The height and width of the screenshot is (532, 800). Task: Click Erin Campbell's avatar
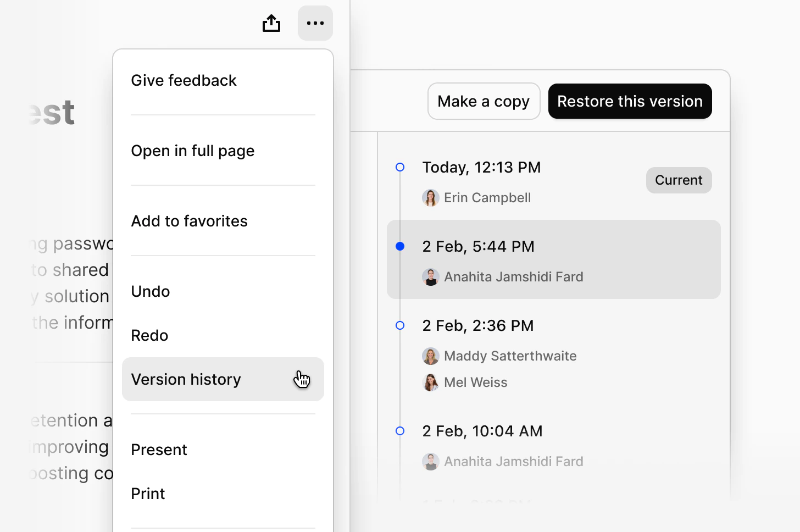pos(431,198)
